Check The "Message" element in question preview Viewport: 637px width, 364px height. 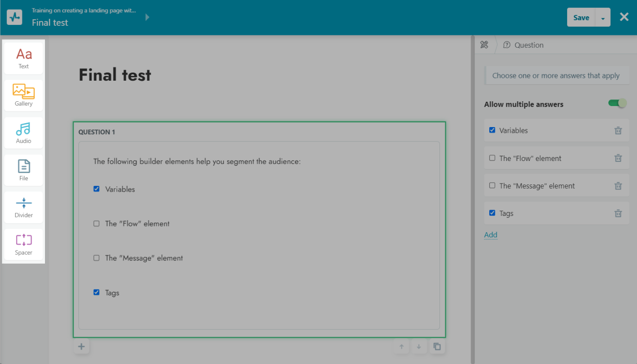click(x=97, y=258)
